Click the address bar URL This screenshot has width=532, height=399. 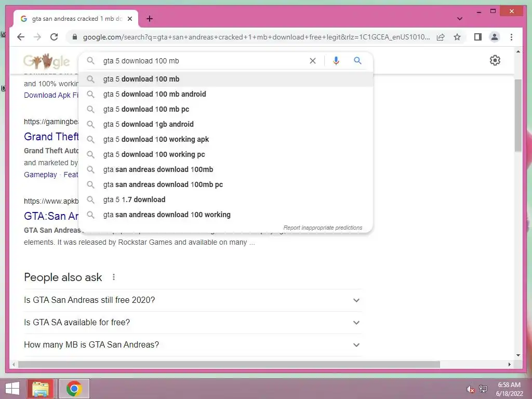click(256, 37)
